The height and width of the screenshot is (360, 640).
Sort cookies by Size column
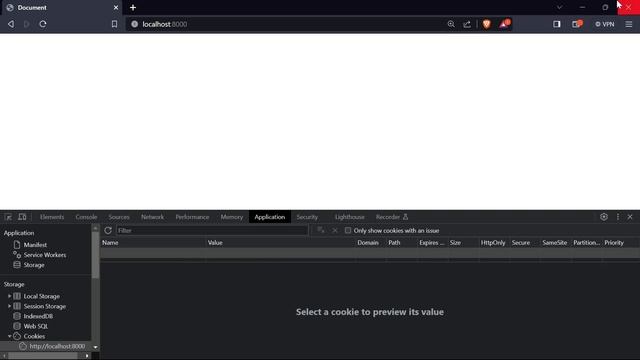[x=463, y=242]
